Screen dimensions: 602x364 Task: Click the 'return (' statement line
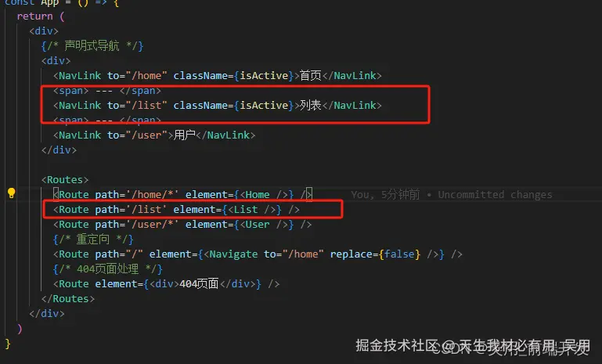[x=41, y=16]
